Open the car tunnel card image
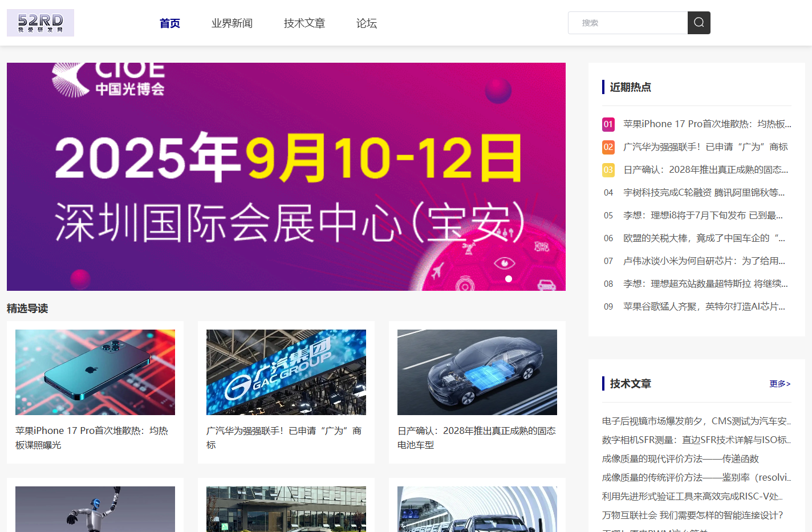The width and height of the screenshot is (812, 532). point(477,509)
